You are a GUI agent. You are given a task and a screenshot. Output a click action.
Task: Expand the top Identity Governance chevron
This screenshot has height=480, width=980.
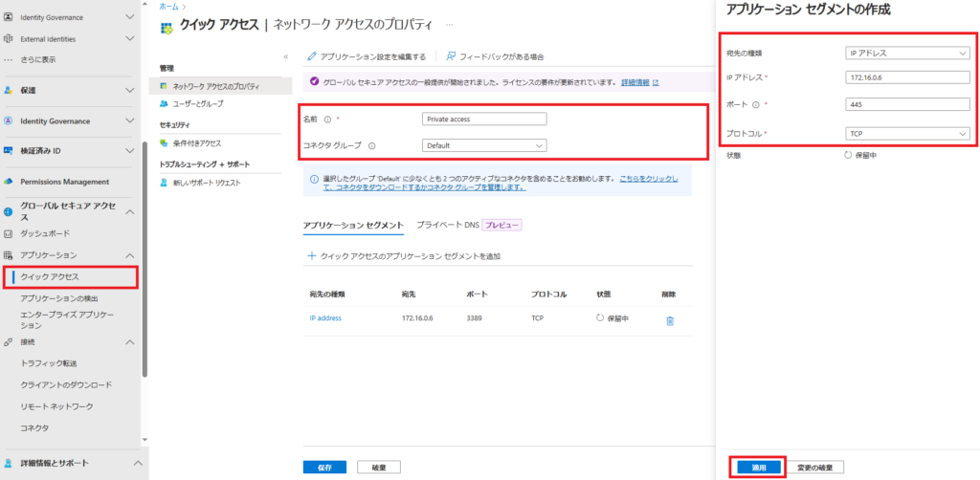pyautogui.click(x=130, y=17)
